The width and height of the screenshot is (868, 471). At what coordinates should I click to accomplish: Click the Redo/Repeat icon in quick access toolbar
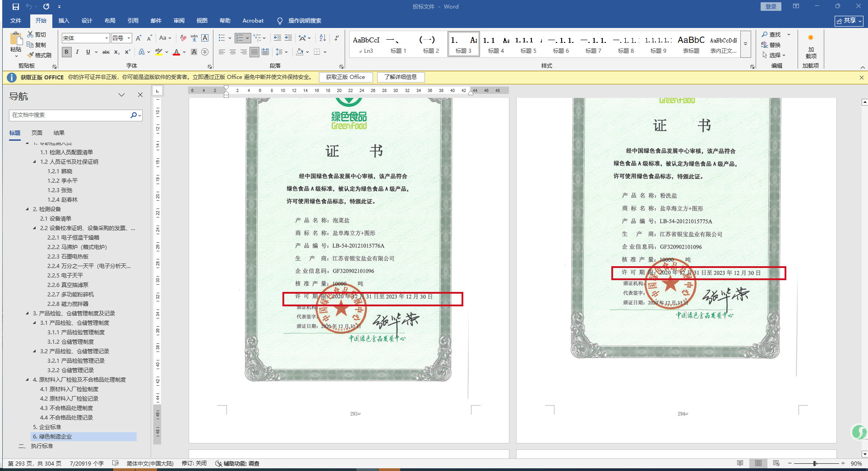point(46,7)
